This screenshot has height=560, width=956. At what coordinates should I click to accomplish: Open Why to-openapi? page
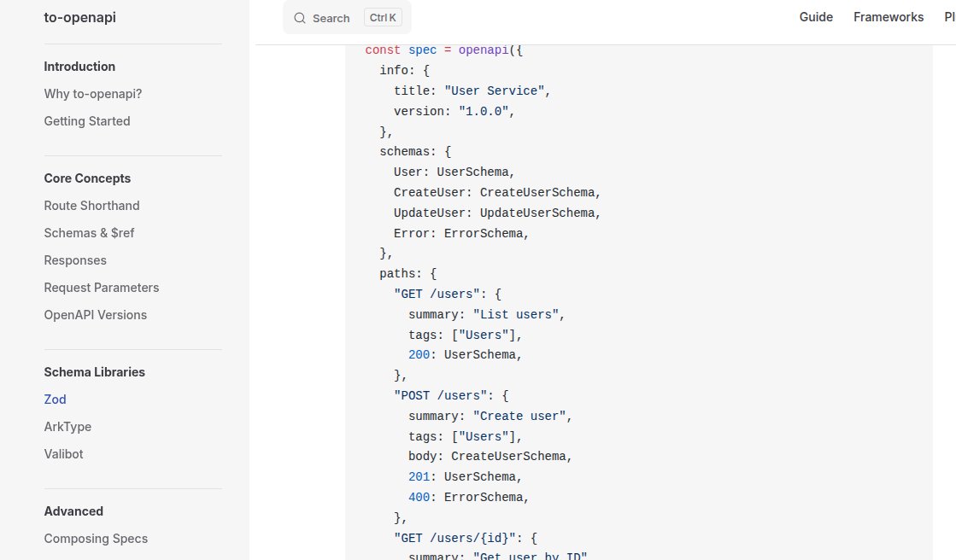[x=92, y=94]
